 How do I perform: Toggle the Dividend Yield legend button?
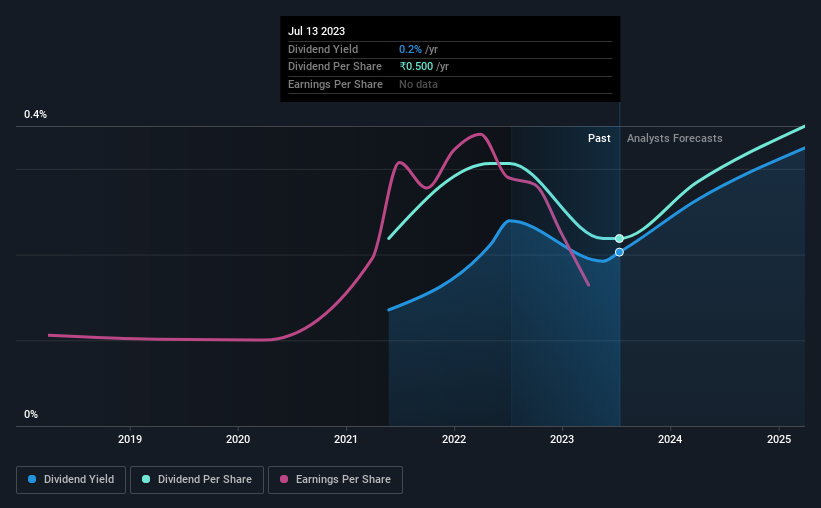tap(71, 480)
